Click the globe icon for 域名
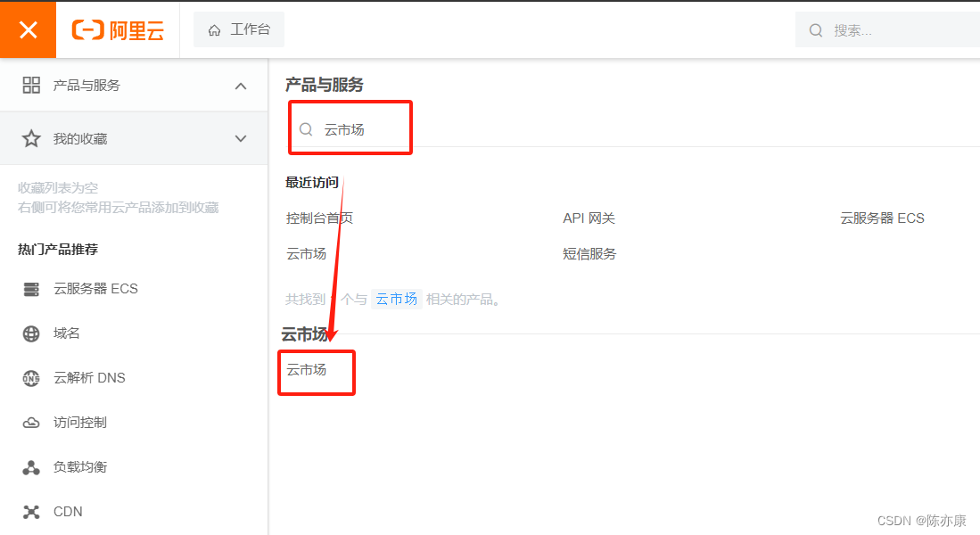980x535 pixels. point(31,333)
